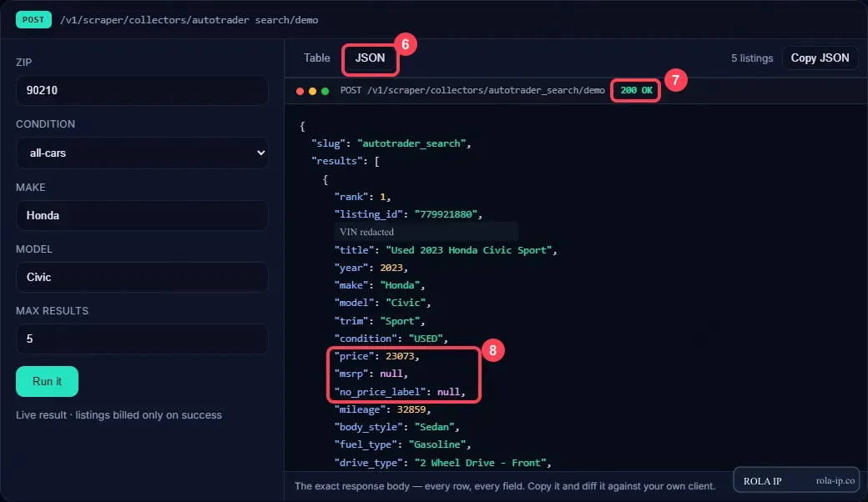Click the "body_style": "Sedan" line

pyautogui.click(x=396, y=427)
